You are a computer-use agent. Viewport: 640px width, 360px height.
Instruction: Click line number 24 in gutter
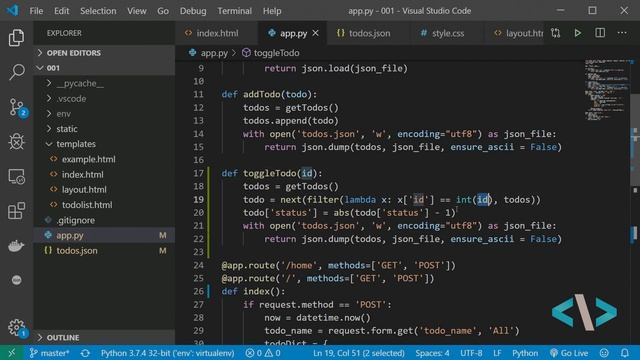[x=198, y=265]
